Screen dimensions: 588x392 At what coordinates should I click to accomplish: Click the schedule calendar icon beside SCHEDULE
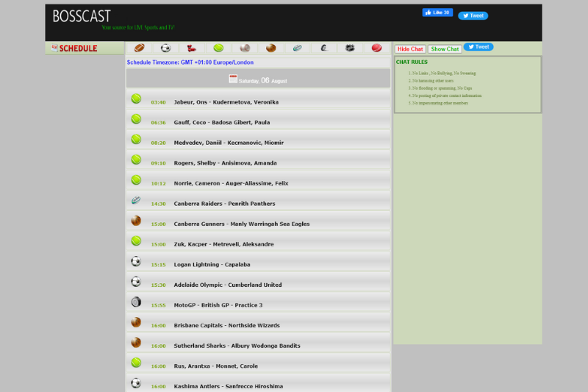pos(54,48)
